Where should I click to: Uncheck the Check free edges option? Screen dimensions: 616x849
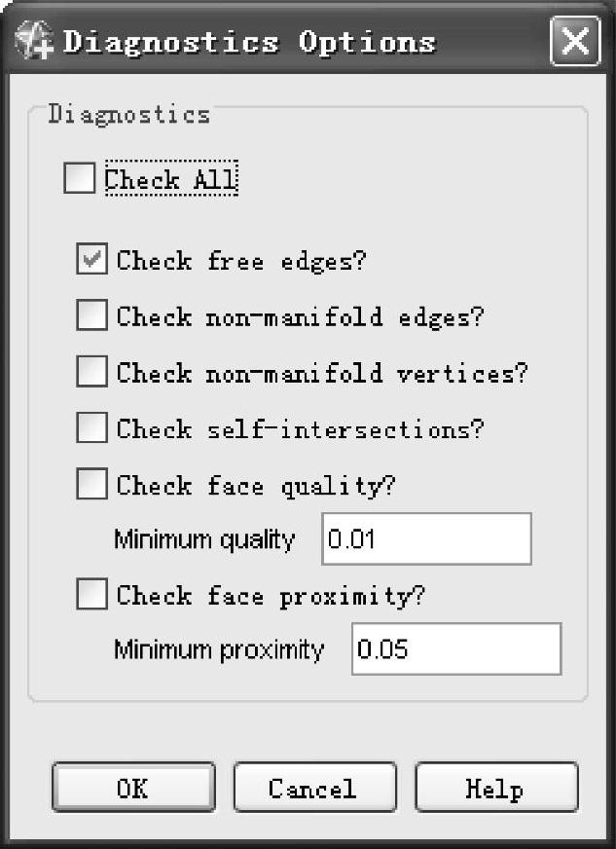click(91, 258)
